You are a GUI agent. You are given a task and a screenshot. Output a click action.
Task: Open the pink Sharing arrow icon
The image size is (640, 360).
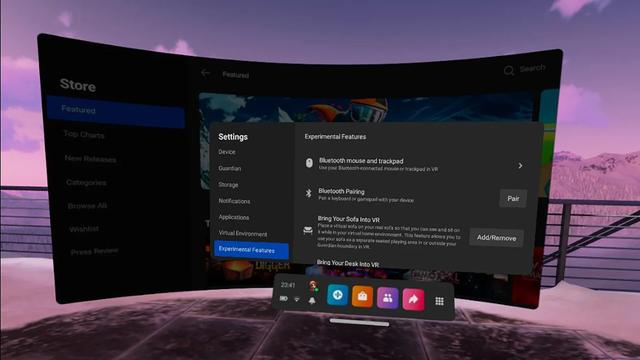tap(413, 300)
